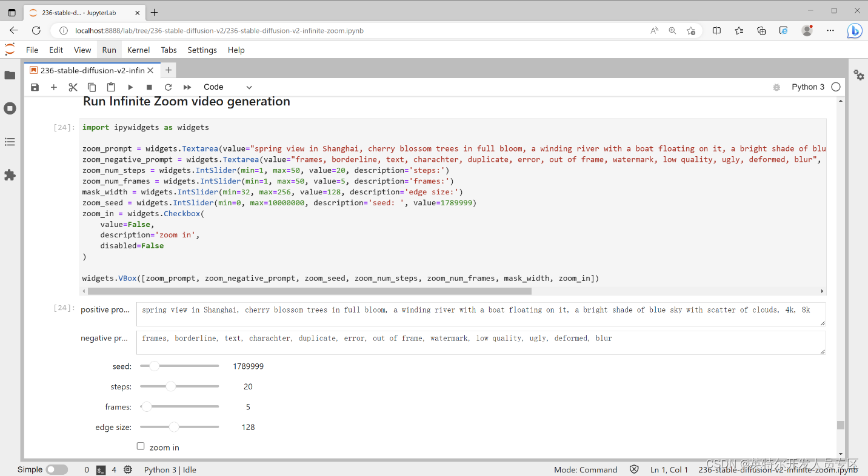Open Running Terminals and Kernels panel
Viewport: 868px width, 476px height.
coord(10,108)
